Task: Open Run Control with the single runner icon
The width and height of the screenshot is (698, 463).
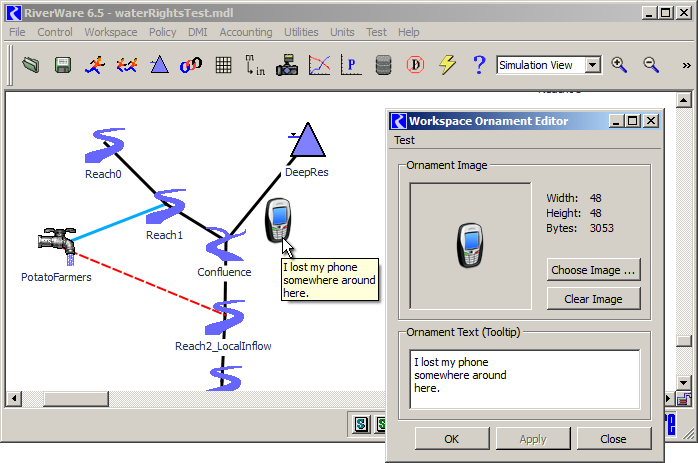Action: (x=95, y=65)
